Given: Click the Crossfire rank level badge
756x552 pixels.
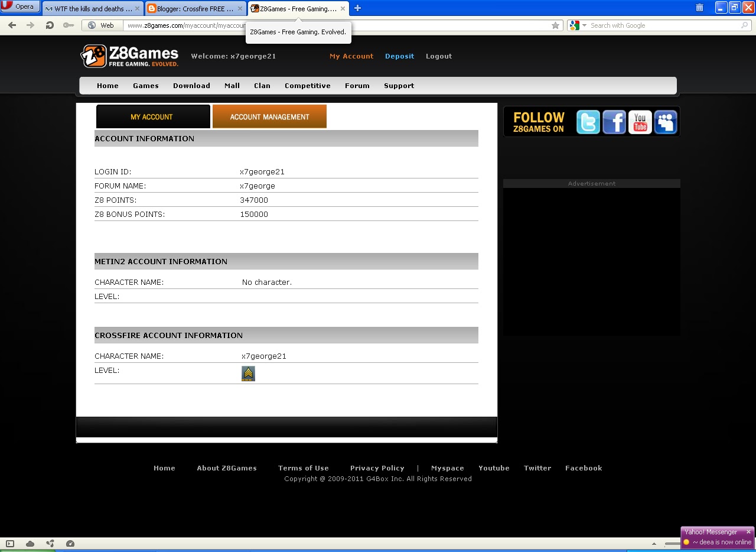Looking at the screenshot, I should (248, 374).
